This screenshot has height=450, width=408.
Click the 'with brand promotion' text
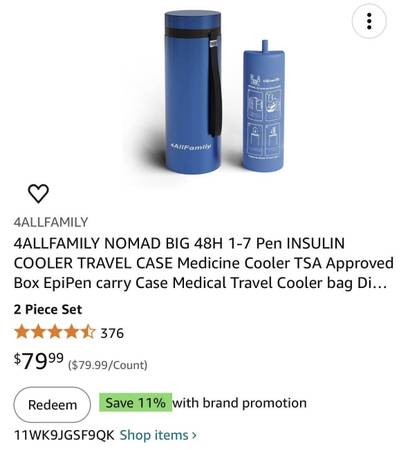(x=240, y=403)
